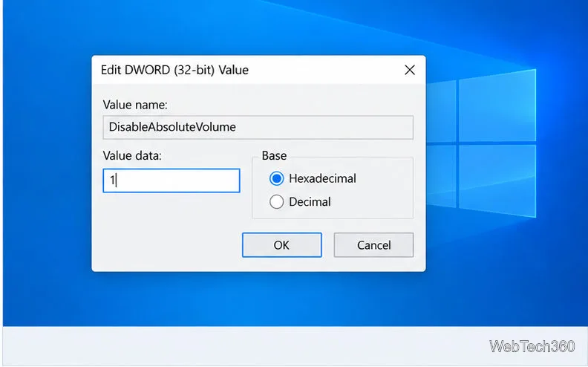Viewport: 588px width, 367px height.
Task: Choose the Decimal base radio button
Action: [x=276, y=202]
